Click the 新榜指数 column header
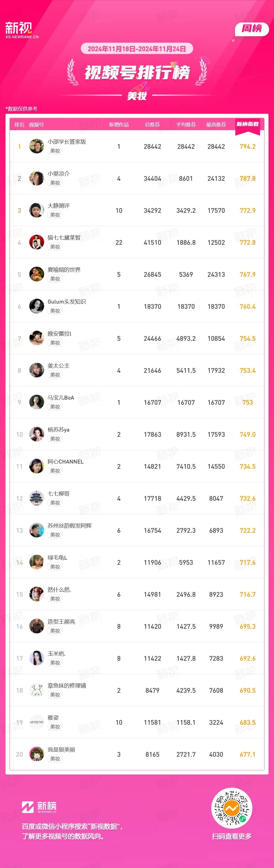The width and height of the screenshot is (274, 868). (247, 124)
